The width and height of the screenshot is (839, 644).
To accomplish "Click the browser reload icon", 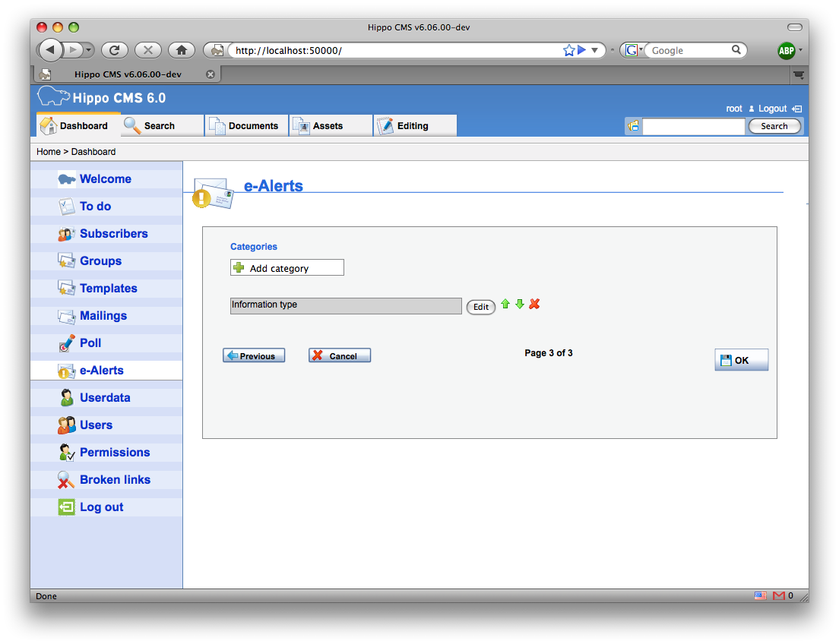I will pyautogui.click(x=114, y=50).
